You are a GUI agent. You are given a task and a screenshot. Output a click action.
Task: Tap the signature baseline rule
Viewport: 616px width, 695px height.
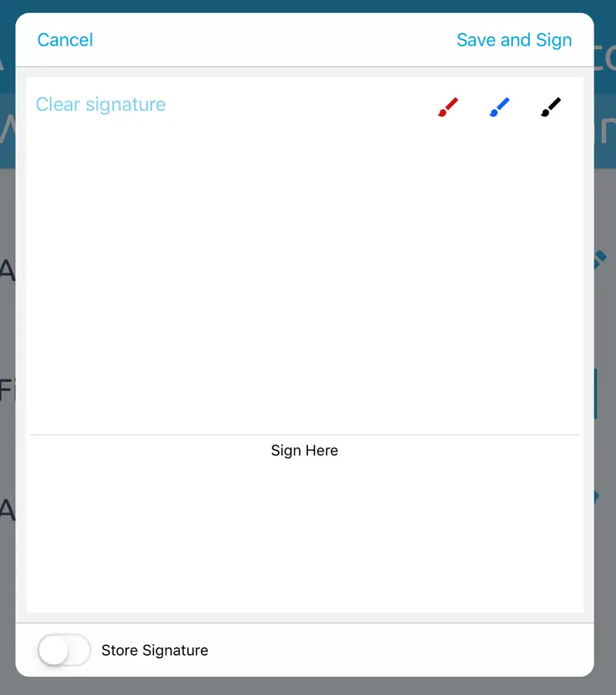(x=305, y=434)
